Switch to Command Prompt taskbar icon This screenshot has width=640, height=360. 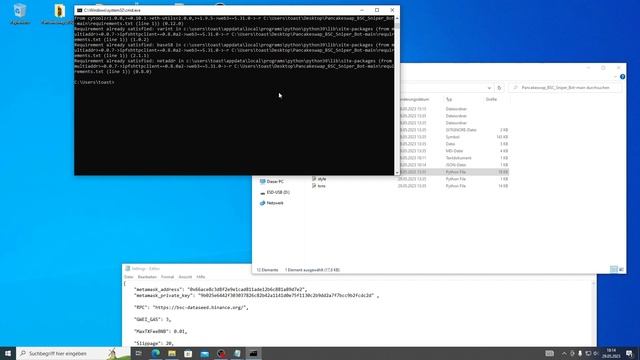pos(253,353)
